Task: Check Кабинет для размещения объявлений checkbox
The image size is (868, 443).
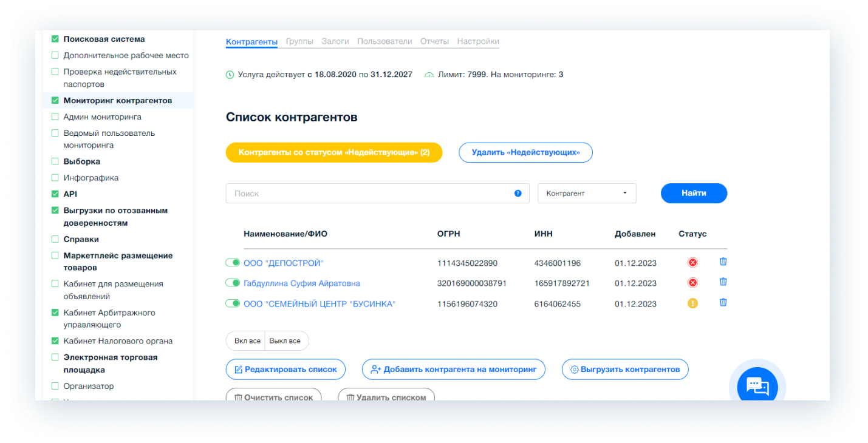Action: tap(55, 284)
